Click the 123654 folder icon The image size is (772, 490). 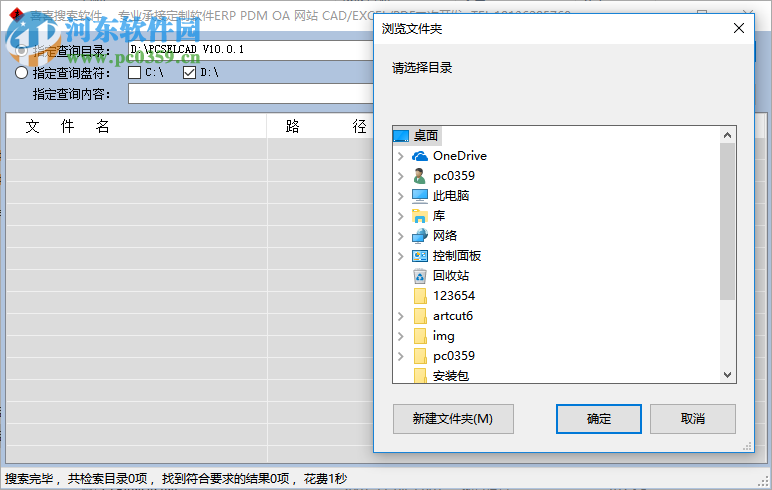[x=420, y=296]
